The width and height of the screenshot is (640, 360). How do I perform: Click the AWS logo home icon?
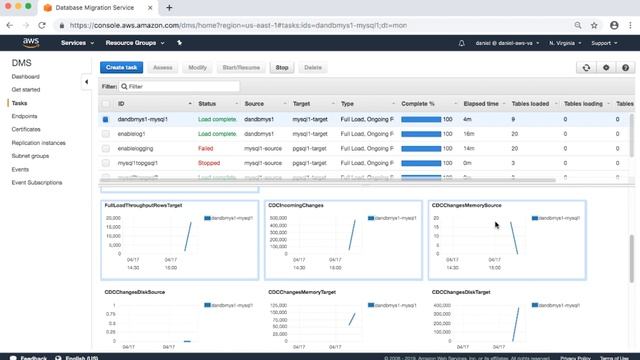[31, 42]
